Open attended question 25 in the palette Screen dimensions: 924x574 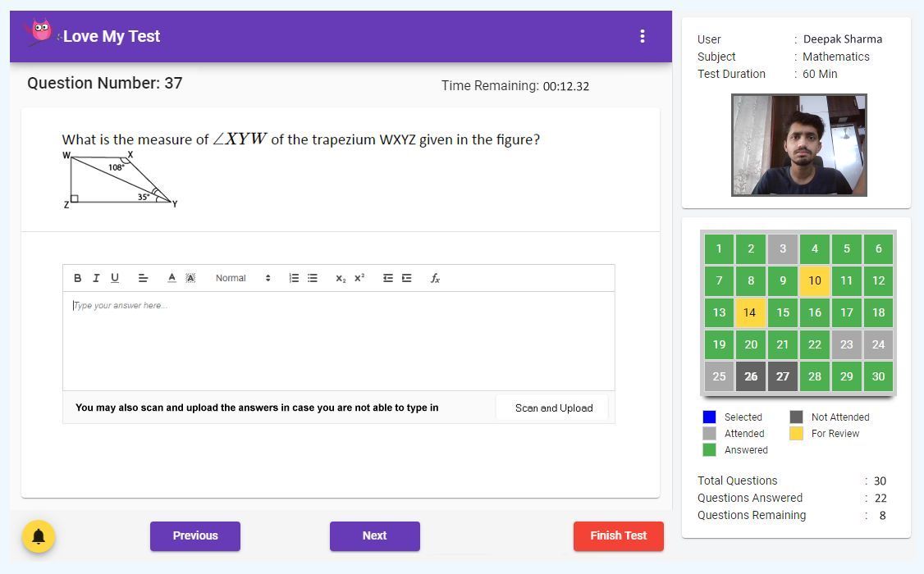pos(719,376)
